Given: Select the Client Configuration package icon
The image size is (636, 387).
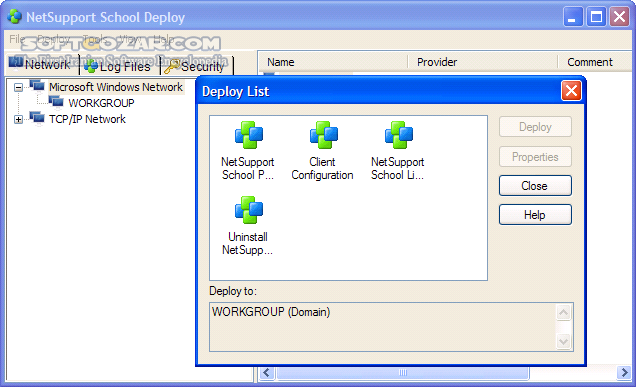Looking at the screenshot, I should (324, 135).
